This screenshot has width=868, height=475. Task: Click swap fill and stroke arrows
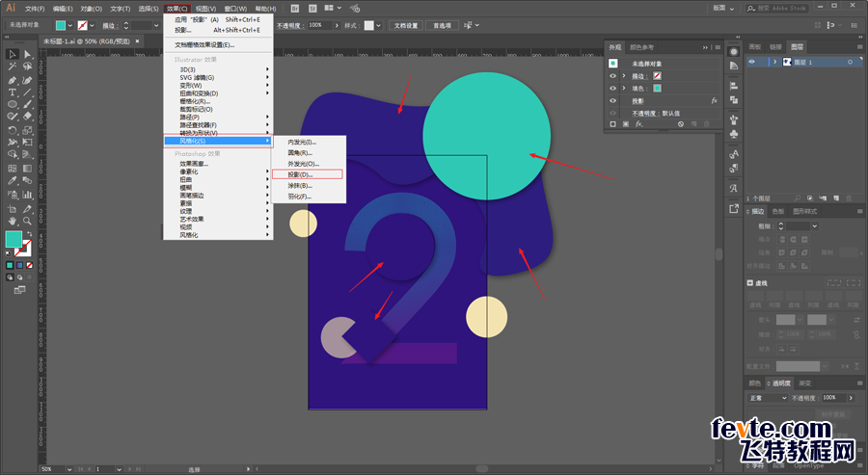click(29, 234)
